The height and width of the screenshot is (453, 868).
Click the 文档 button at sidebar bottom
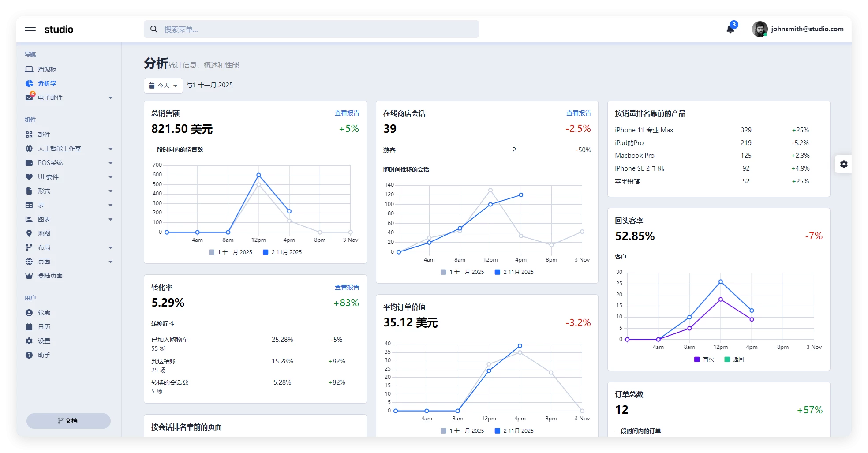[x=68, y=421]
